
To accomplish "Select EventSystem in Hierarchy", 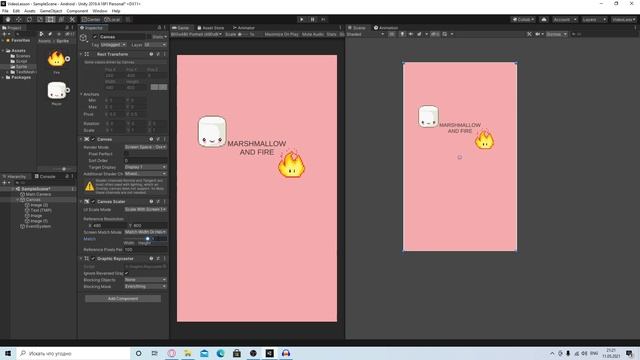I will tap(36, 226).
